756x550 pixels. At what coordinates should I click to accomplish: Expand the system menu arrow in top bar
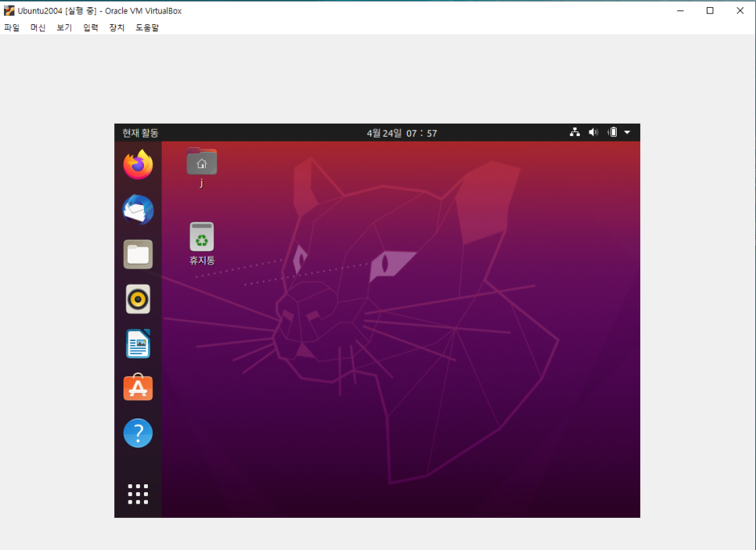tap(628, 132)
